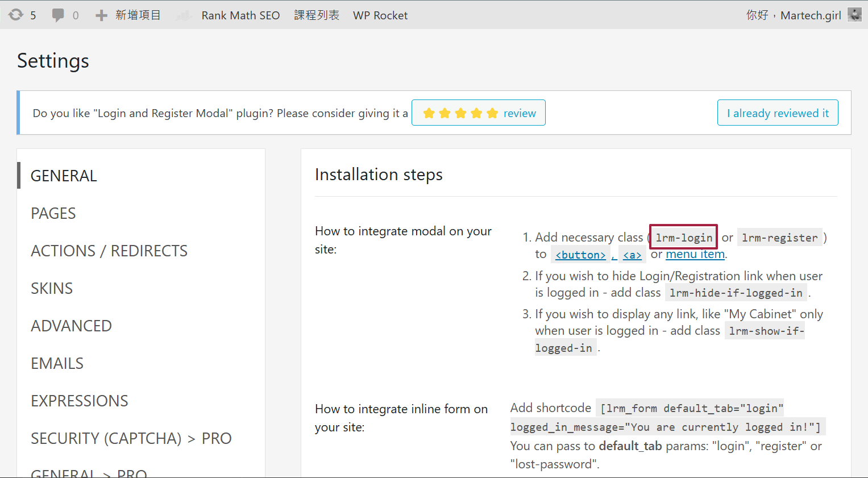Image resolution: width=868 pixels, height=478 pixels.
Task: Select the SKINS settings tab
Action: 52,288
